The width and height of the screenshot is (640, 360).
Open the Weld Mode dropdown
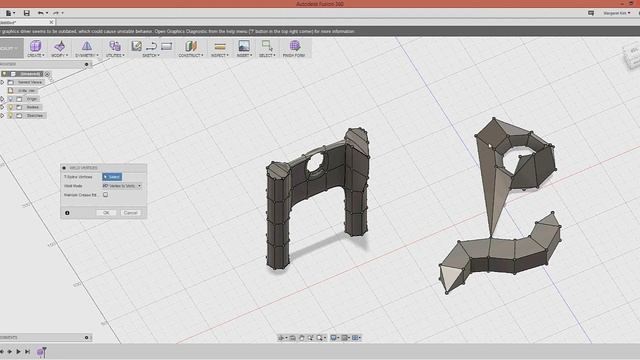click(x=122, y=186)
